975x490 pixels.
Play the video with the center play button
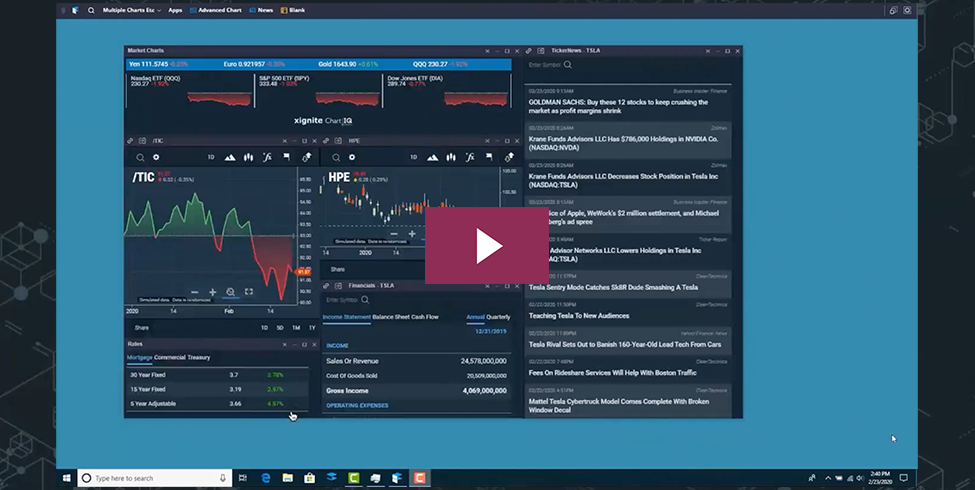(x=487, y=246)
